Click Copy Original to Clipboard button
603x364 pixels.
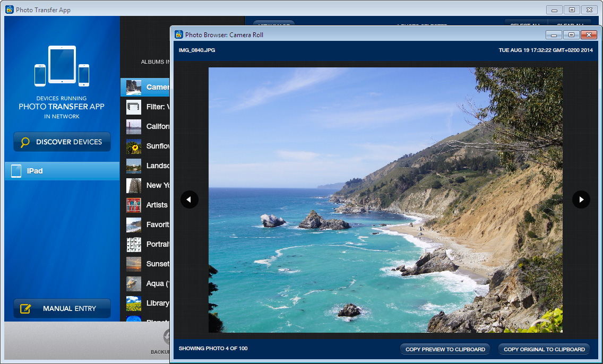point(544,349)
